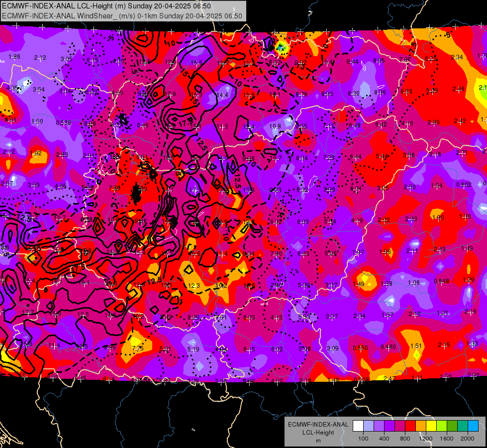Click the grid value 3.25

[383, 188]
